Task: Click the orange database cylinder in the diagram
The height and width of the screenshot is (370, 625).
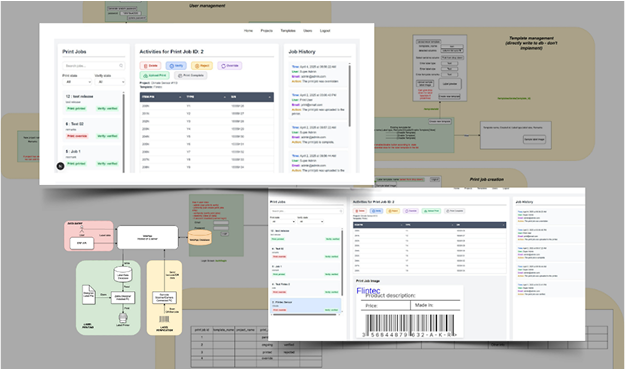Action: [200, 238]
